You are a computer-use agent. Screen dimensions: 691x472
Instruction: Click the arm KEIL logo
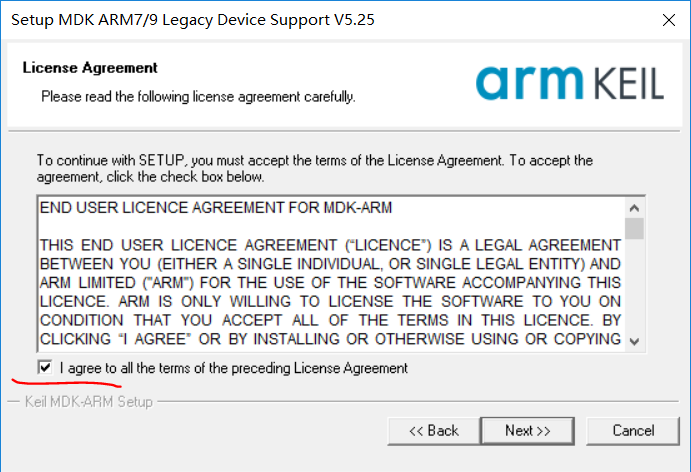pyautogui.click(x=569, y=82)
